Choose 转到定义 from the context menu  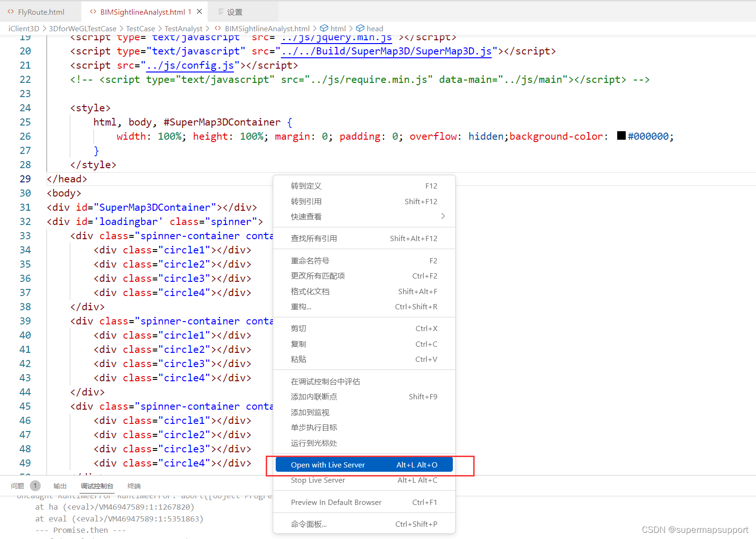tap(364, 186)
